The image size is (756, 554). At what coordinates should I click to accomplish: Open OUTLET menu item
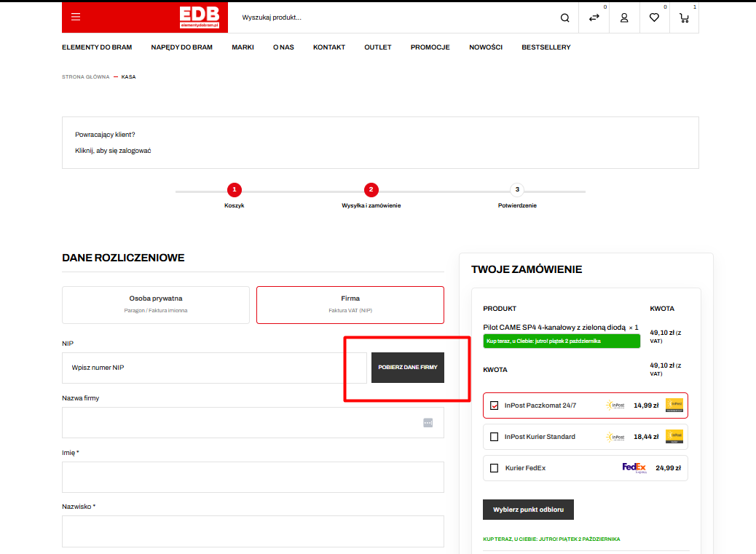point(377,47)
